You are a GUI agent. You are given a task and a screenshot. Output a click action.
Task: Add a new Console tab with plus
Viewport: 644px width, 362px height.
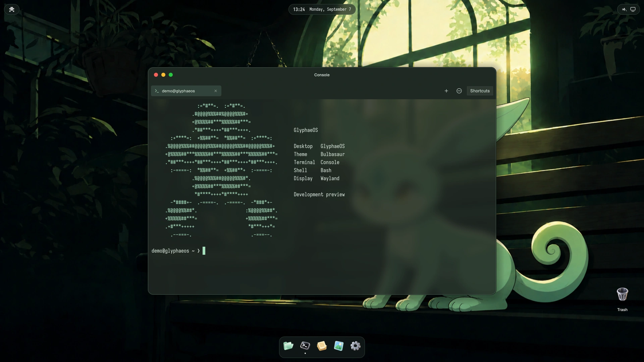coord(446,91)
